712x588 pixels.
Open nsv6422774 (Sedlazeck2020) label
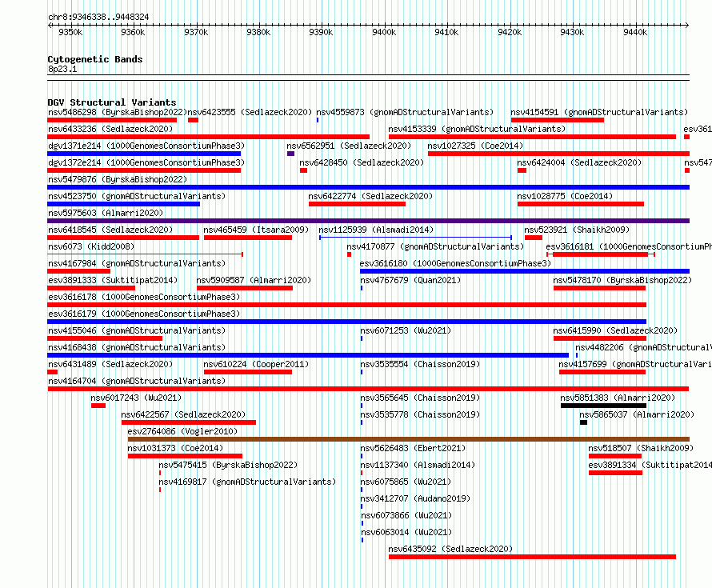pos(370,196)
